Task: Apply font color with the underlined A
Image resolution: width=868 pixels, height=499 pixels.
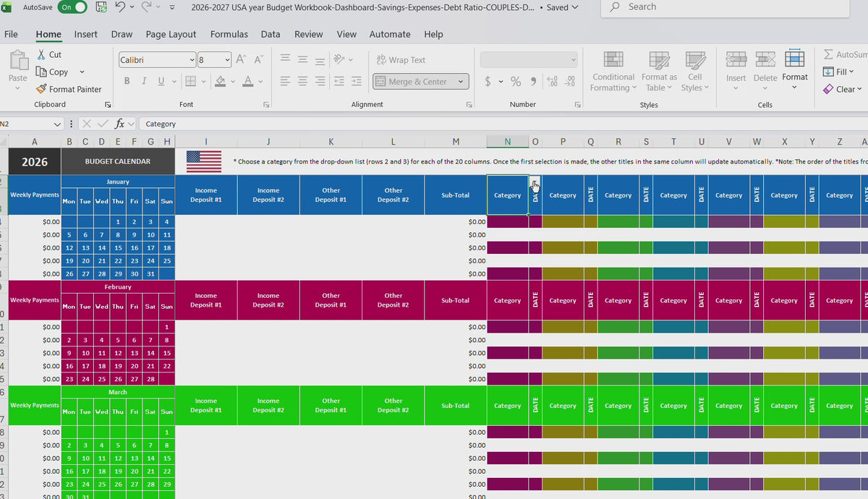Action: click(x=248, y=81)
